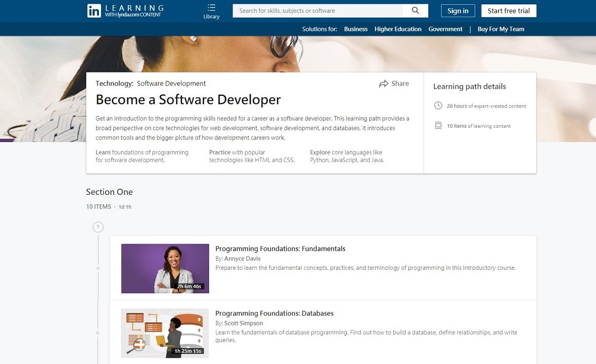Click the Share arrow icon
Viewport: 596px width, 364px height.
[x=384, y=84]
